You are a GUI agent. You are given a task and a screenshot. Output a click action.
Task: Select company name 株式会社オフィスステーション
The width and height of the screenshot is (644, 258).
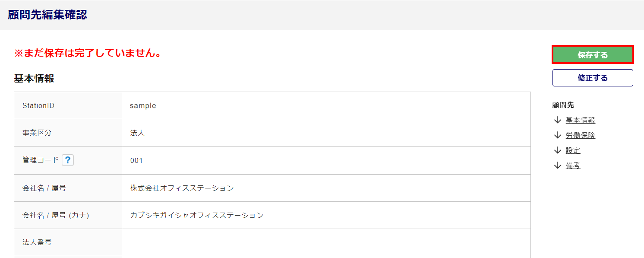[x=182, y=188]
